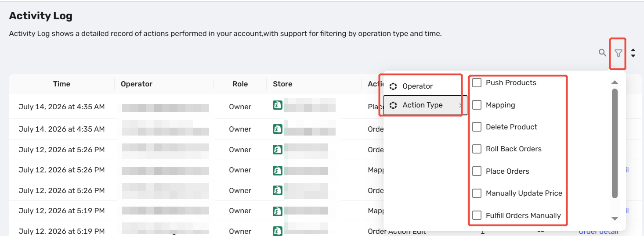Click the Store column header
Image resolution: width=644 pixels, height=236 pixels.
[282, 84]
